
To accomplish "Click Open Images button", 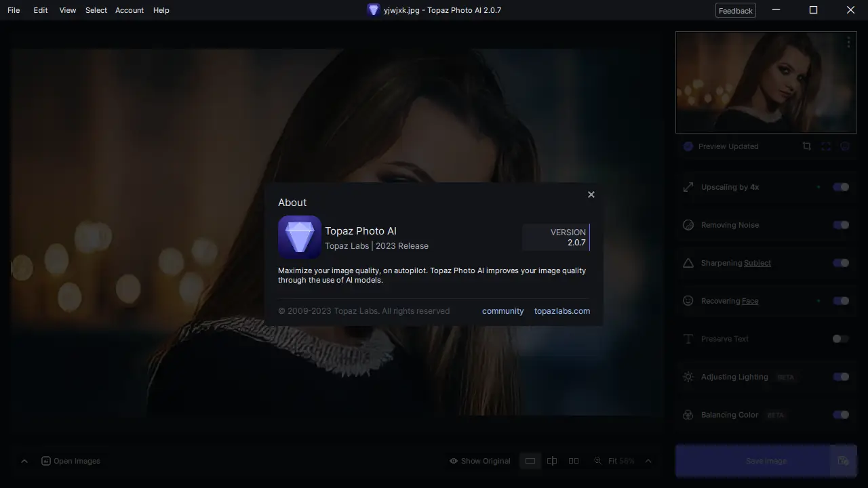I will [x=71, y=461].
